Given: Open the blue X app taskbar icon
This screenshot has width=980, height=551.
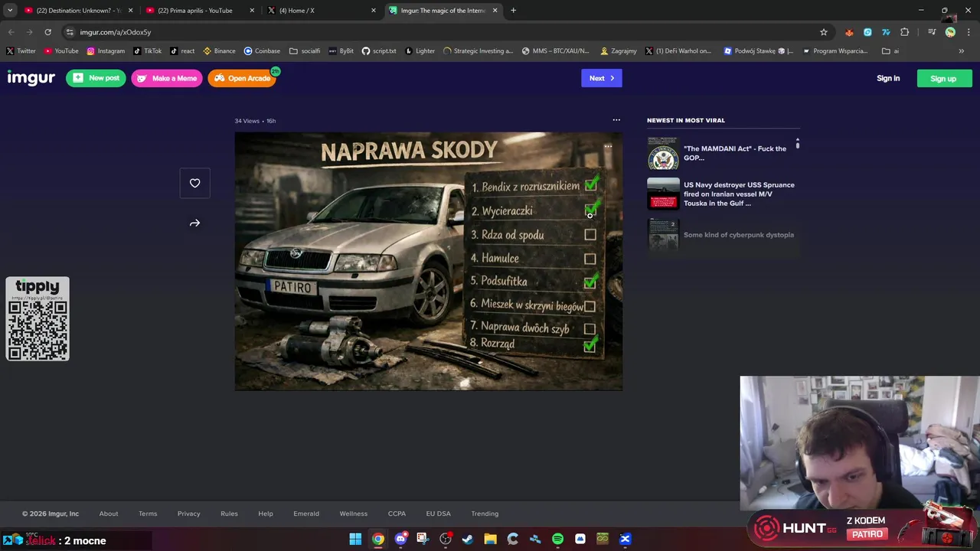Looking at the screenshot, I should point(625,539).
